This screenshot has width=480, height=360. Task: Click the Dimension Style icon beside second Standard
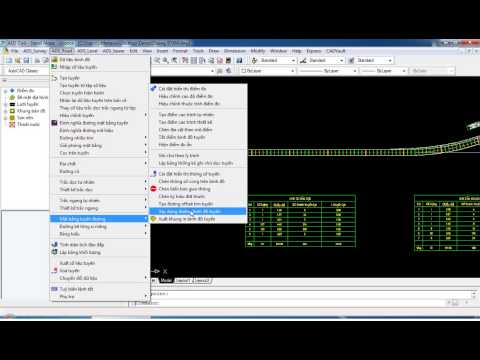coord(303,60)
